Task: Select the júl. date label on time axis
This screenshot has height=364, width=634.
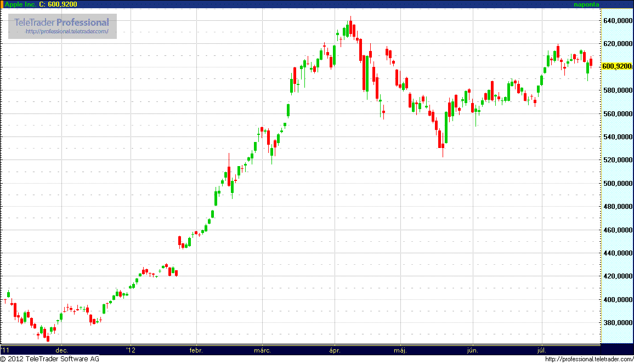Action: (x=542, y=350)
